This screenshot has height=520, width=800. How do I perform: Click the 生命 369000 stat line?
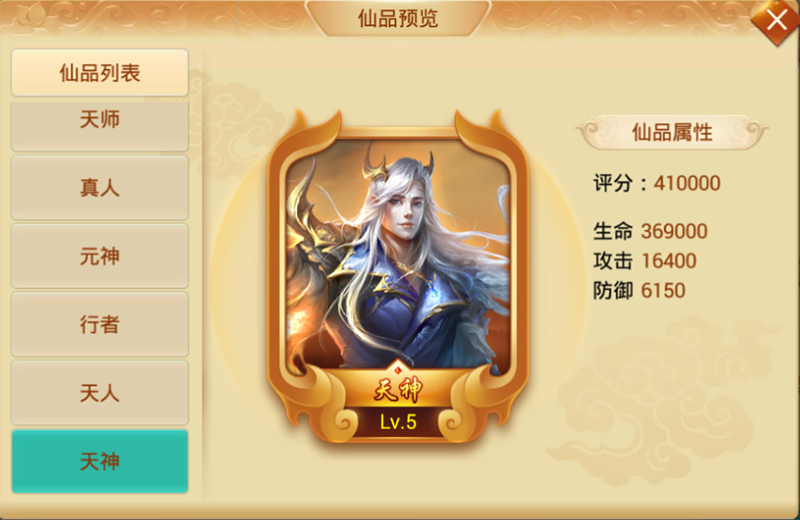(650, 231)
